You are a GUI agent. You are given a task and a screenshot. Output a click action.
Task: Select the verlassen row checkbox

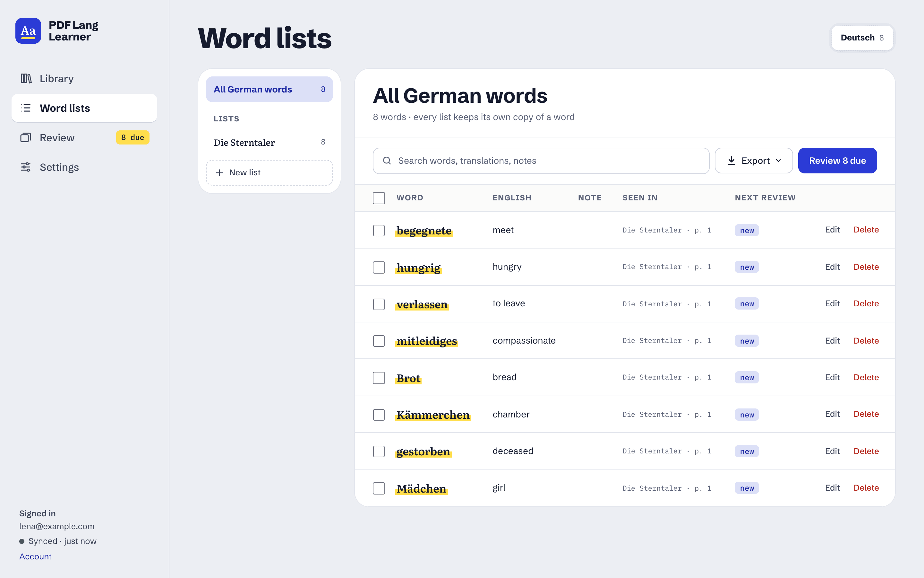(379, 304)
